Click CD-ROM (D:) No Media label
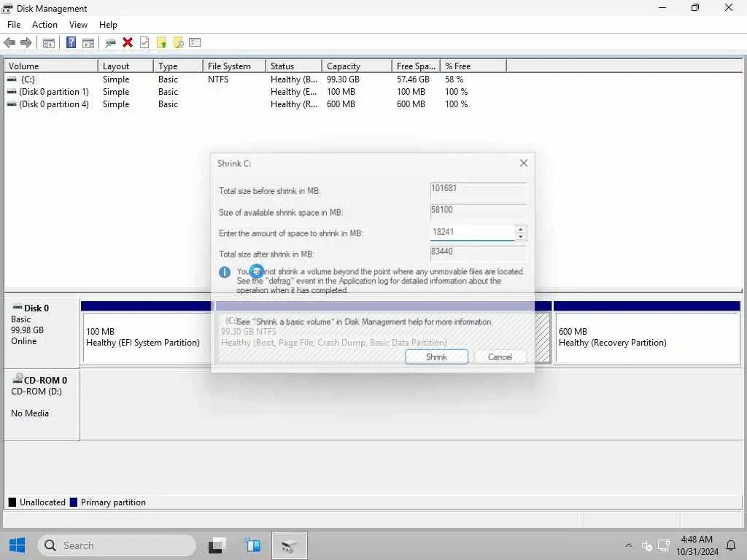 point(42,404)
